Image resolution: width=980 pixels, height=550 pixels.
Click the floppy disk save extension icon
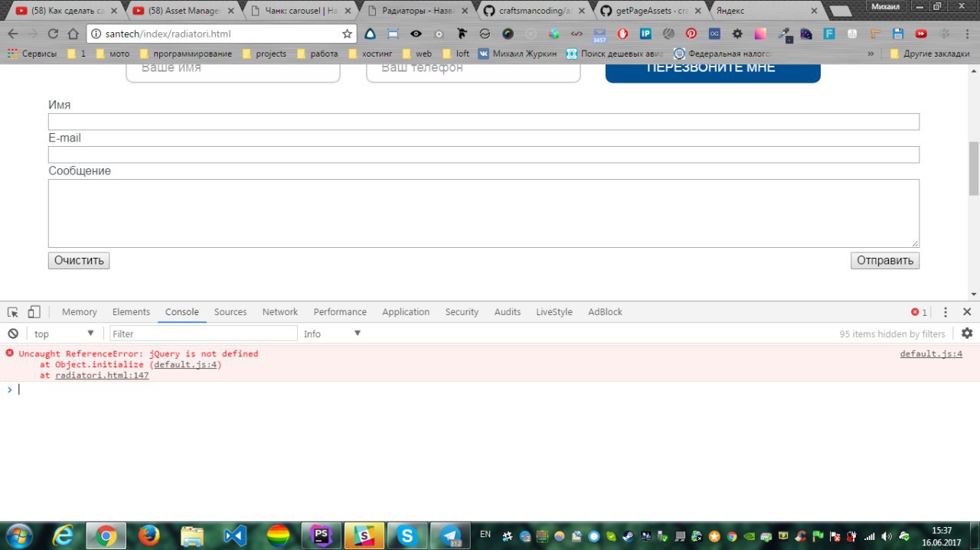pos(898,34)
